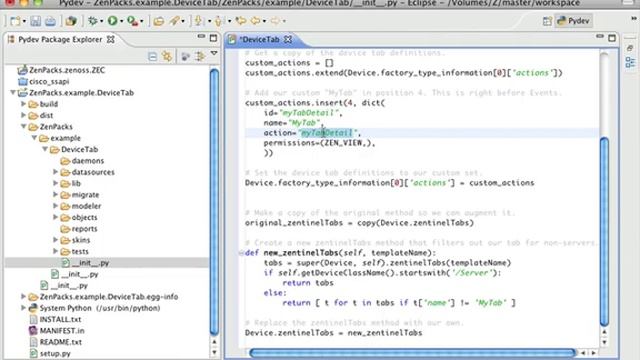
Task: Click the Package Explorer vertical scrollbar
Action: click(x=214, y=202)
